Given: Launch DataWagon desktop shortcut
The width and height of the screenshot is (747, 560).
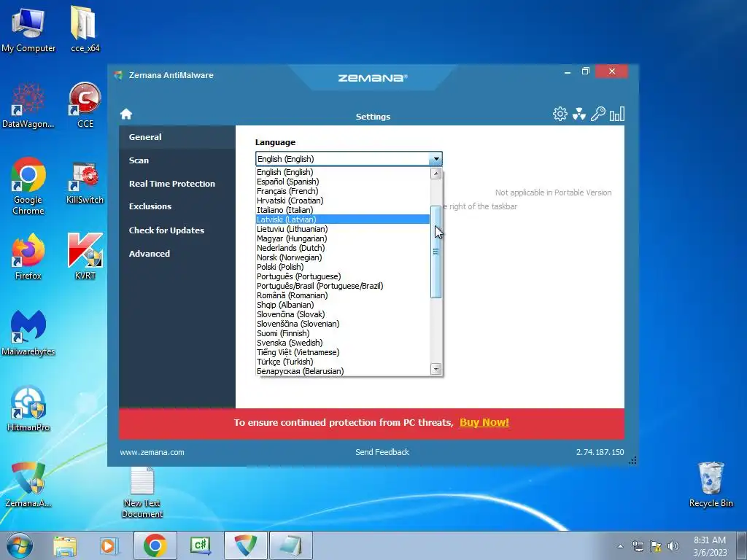Looking at the screenshot, I should click(x=28, y=105).
